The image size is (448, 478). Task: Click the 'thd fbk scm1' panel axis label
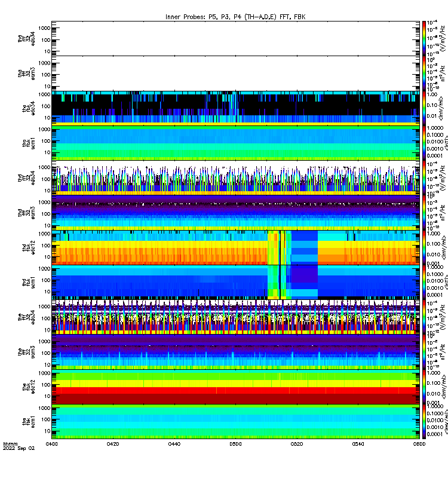tap(29, 282)
